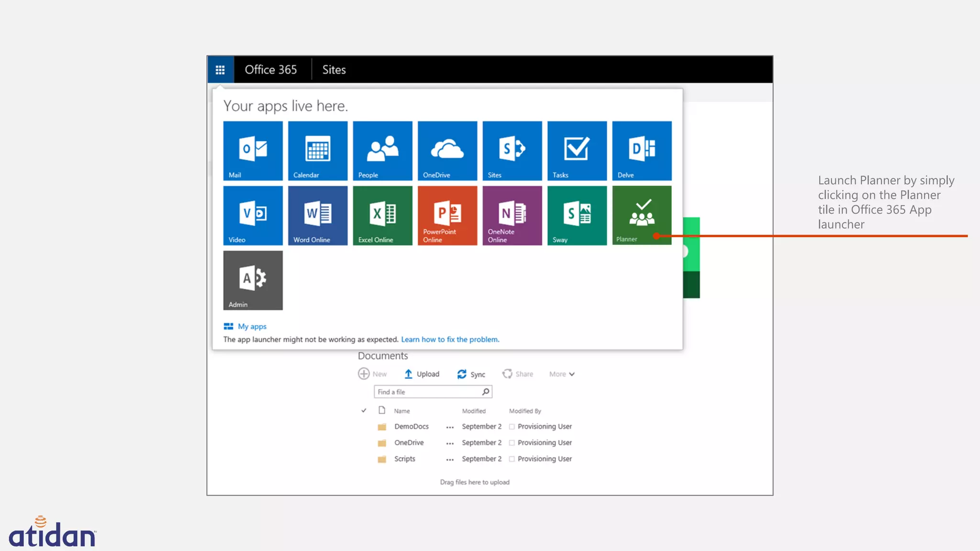The image size is (980, 551).
Task: Click Sites in the top navigation bar
Action: tap(334, 70)
